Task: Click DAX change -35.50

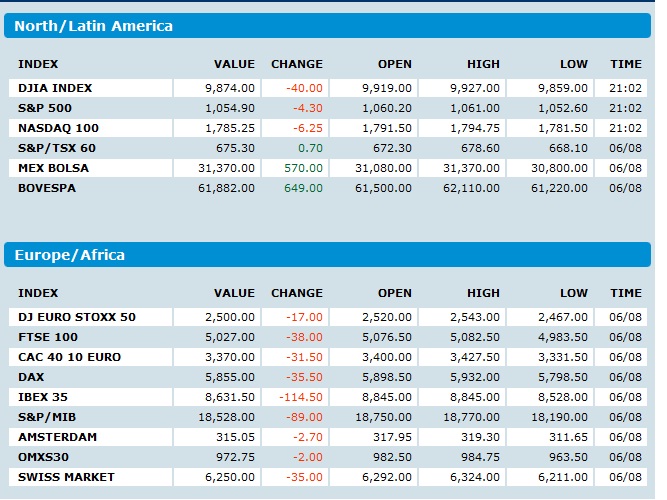Action: [304, 377]
